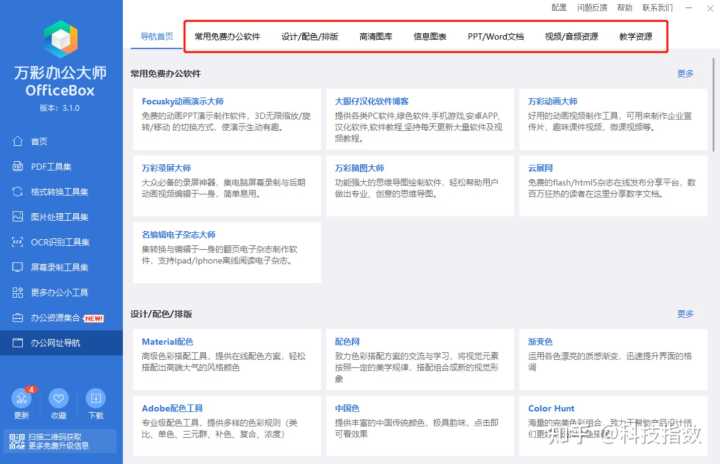Open the 配色网 link
Screen dimensions: 720x464
tap(347, 341)
